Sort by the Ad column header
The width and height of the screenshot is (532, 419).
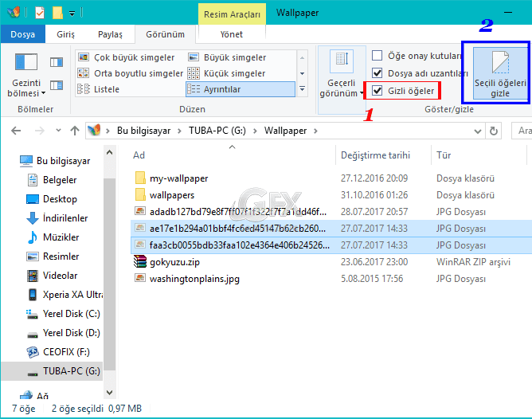click(x=232, y=155)
